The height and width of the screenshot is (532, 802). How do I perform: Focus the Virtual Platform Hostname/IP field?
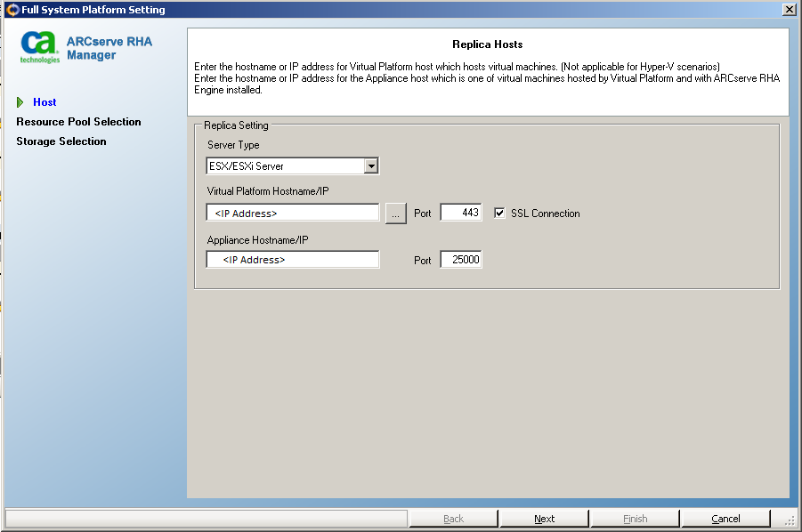pyautogui.click(x=293, y=213)
